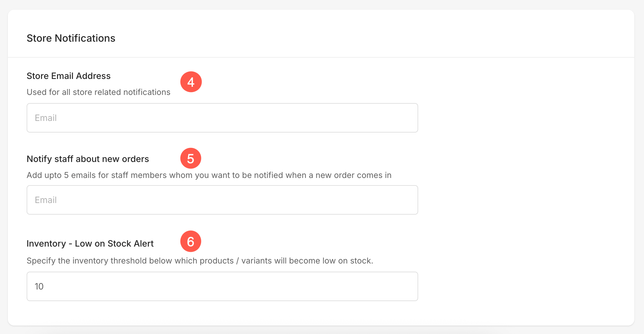Select the low stock threshold input field

click(222, 286)
